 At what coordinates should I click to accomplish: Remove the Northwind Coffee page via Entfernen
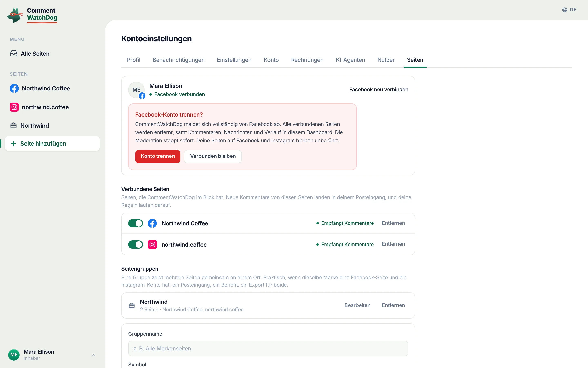393,223
